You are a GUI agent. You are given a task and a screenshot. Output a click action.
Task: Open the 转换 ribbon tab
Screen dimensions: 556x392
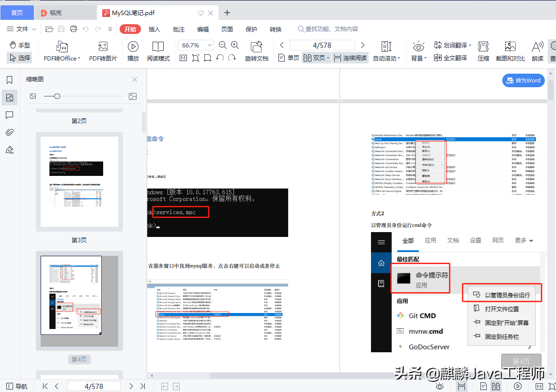[x=276, y=29]
